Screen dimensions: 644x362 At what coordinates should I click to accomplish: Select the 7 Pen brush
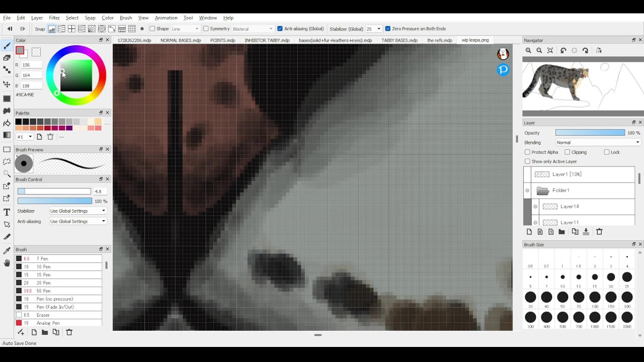[x=59, y=258]
